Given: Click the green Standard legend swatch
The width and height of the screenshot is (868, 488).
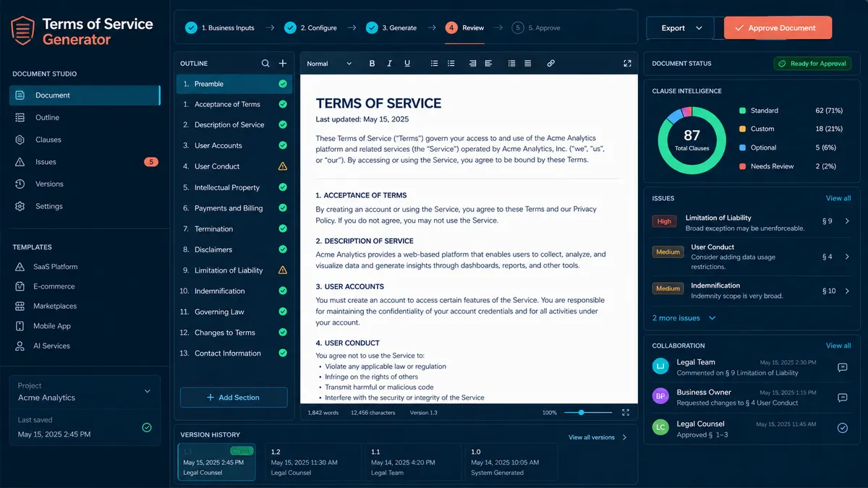Looking at the screenshot, I should (743, 111).
